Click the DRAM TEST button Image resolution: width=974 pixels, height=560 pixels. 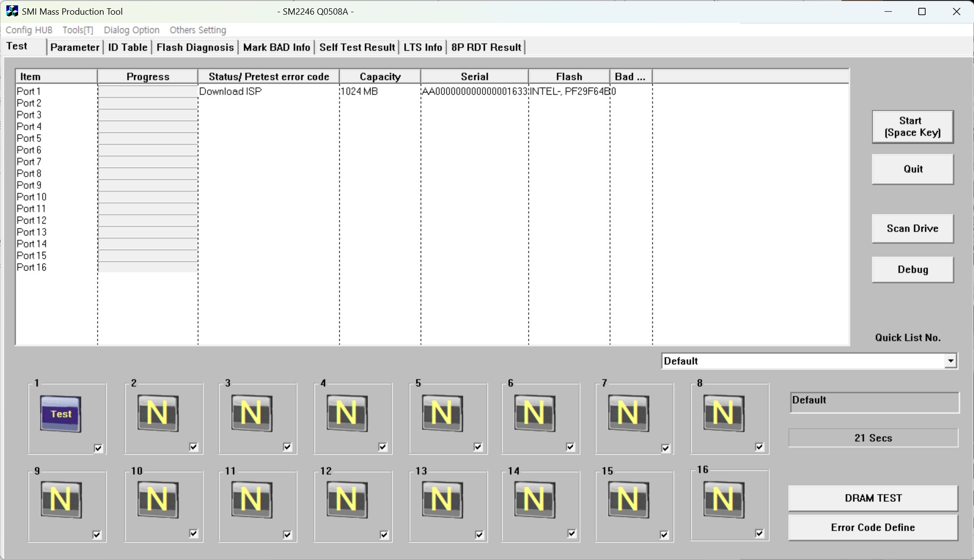873,498
